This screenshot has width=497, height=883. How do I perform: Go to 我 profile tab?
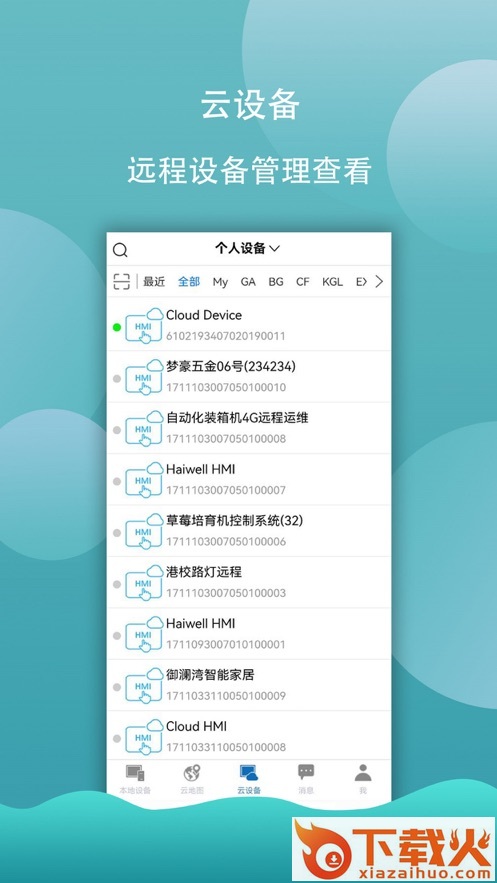coord(363,779)
